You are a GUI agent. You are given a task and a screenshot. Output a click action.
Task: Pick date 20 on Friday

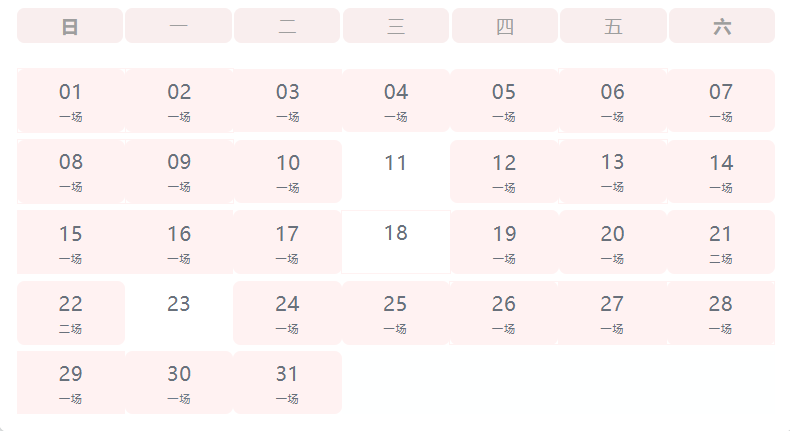(x=613, y=242)
